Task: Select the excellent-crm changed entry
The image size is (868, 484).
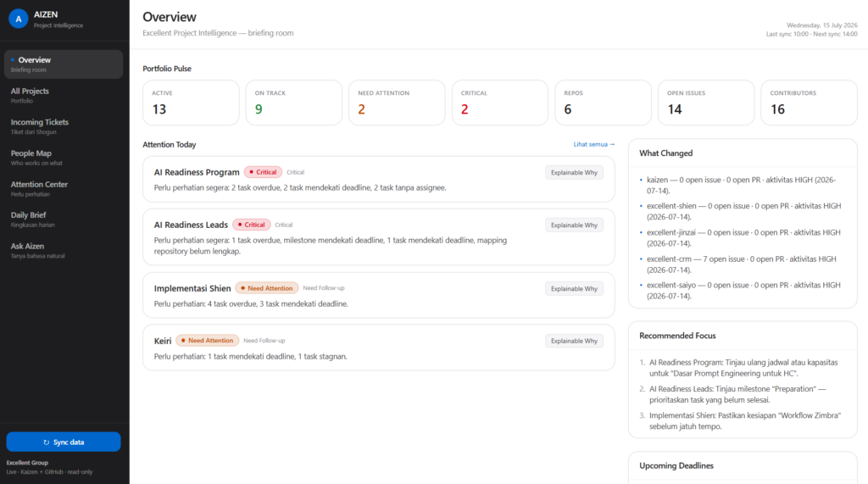Action: (741, 264)
